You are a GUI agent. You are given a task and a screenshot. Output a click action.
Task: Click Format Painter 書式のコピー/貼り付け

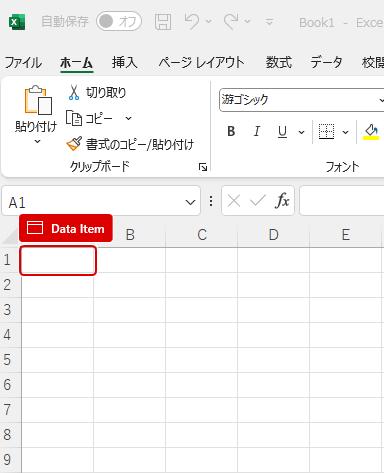[x=130, y=144]
